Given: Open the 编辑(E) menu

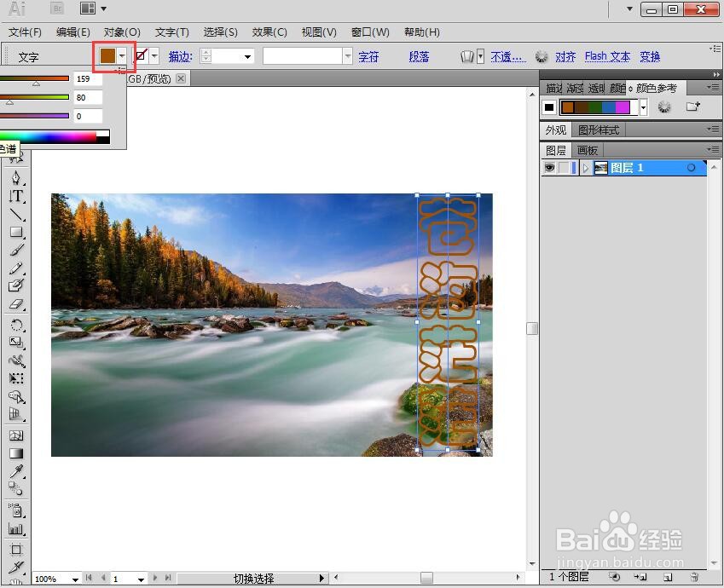Looking at the screenshot, I should click(x=73, y=32).
